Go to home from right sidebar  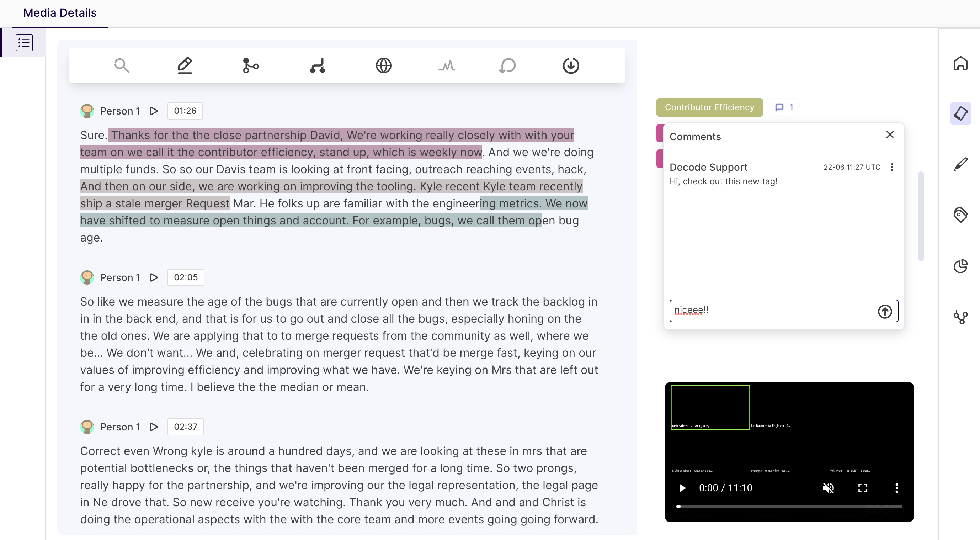coord(960,64)
